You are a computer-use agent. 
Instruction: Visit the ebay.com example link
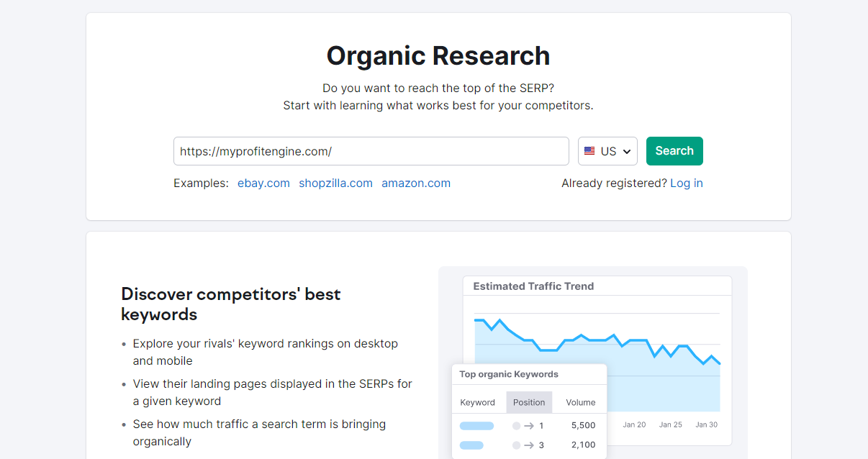[263, 183]
